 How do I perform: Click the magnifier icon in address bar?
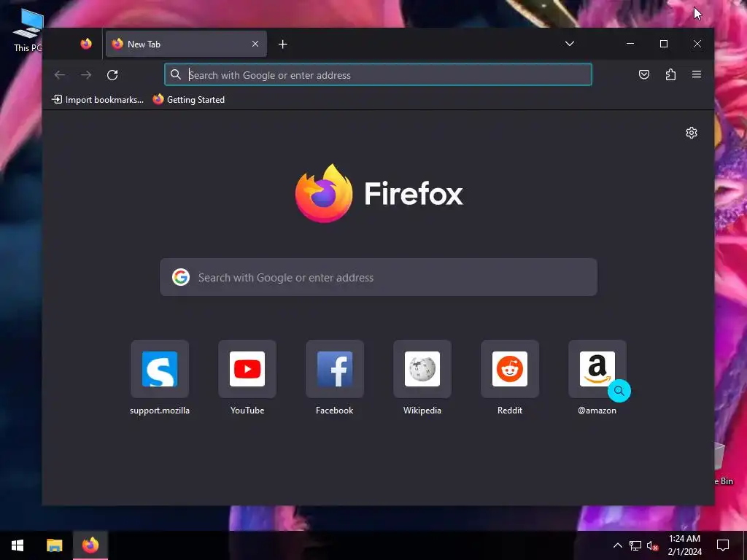[176, 75]
